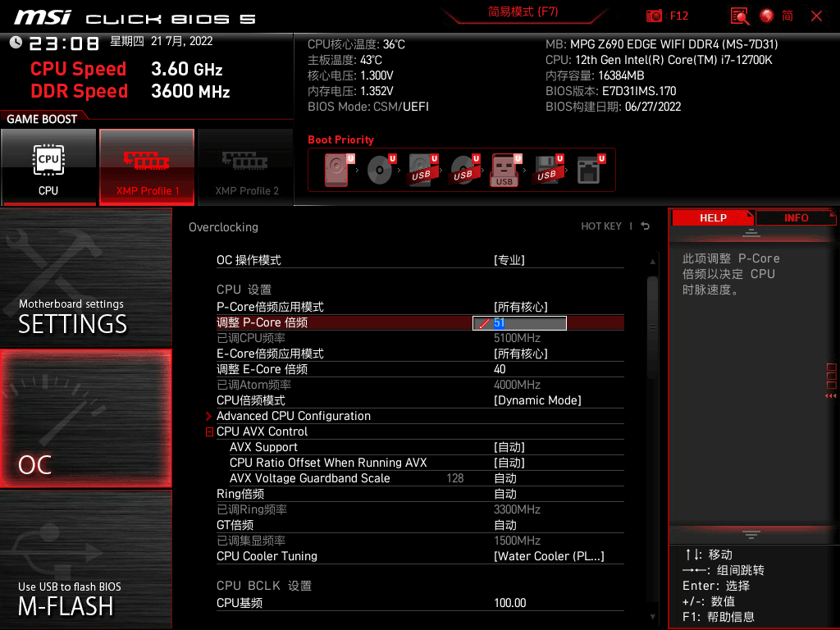Toggle the CPU Game Boost button
The height and width of the screenshot is (630, 840).
pos(48,167)
